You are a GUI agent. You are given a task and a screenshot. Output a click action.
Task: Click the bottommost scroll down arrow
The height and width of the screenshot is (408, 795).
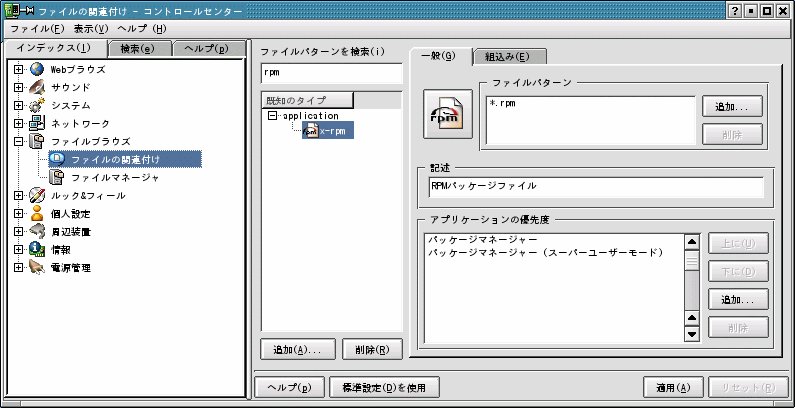pos(692,334)
